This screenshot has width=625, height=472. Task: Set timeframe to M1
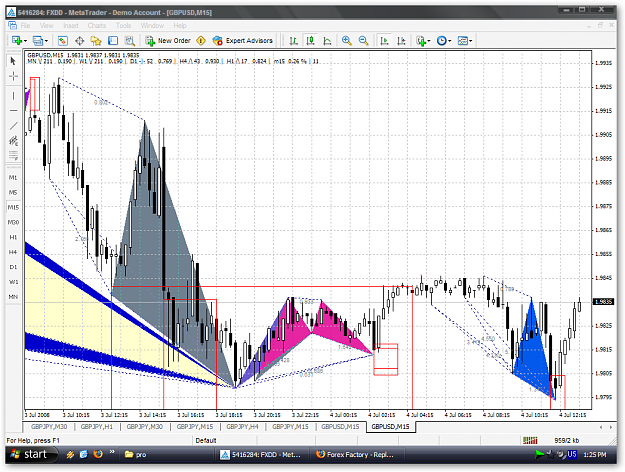13,177
